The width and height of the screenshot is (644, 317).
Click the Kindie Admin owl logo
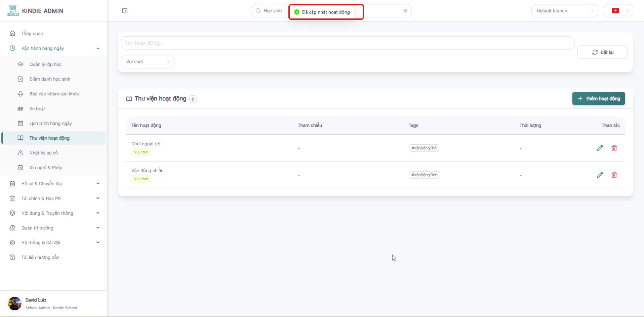pos(13,11)
